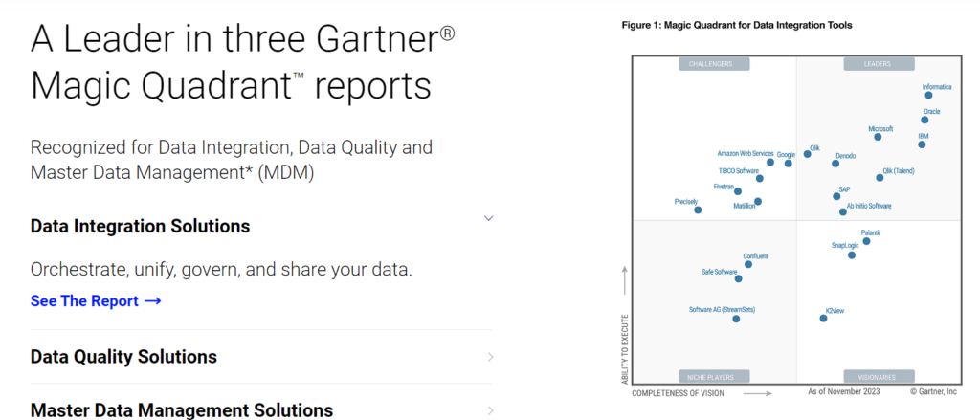Click the arrow beside See The Report
This screenshot has width=980, height=420.
(153, 301)
